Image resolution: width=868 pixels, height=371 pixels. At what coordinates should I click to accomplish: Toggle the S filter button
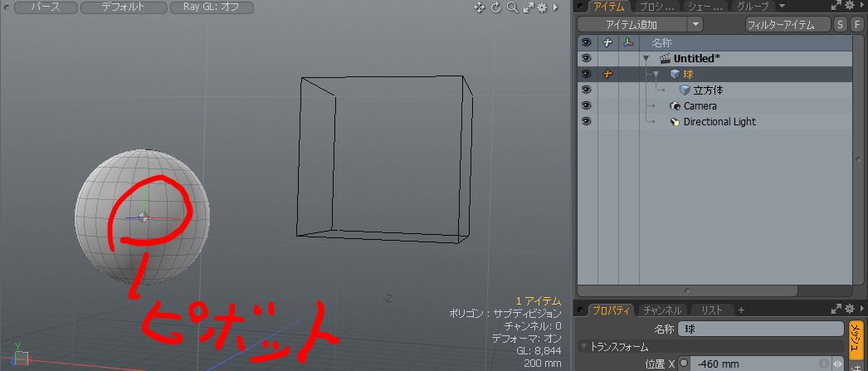click(841, 24)
